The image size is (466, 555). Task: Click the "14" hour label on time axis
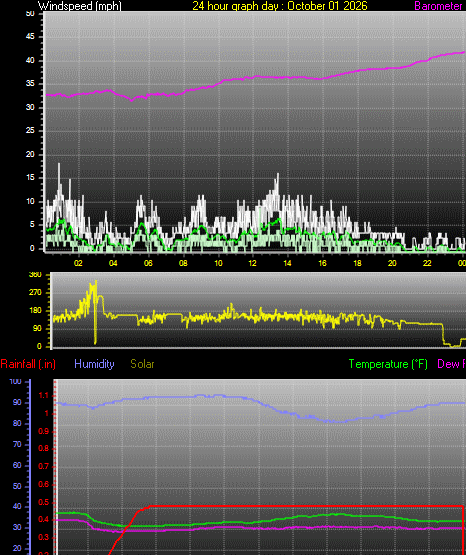287,263
